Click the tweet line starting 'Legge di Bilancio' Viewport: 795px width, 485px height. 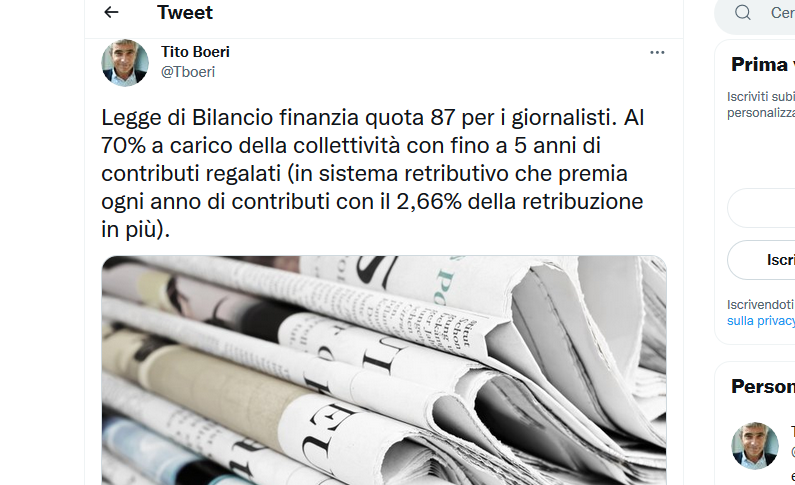(x=373, y=118)
